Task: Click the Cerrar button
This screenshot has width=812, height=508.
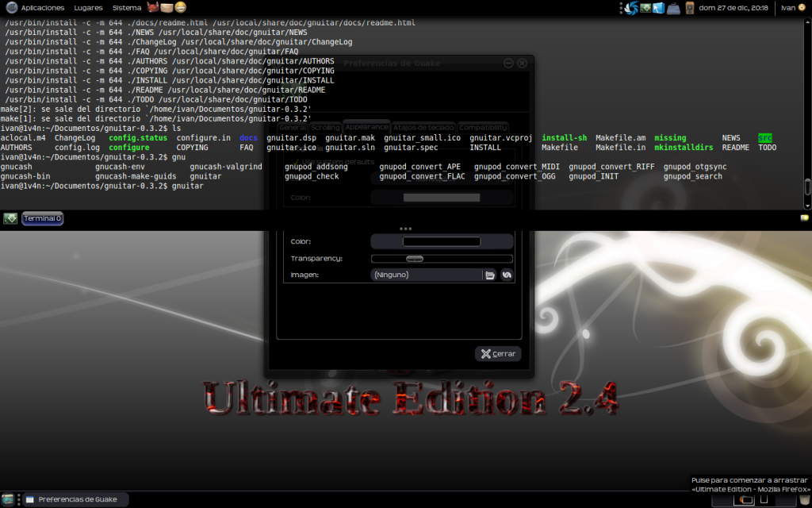Action: pyautogui.click(x=498, y=354)
